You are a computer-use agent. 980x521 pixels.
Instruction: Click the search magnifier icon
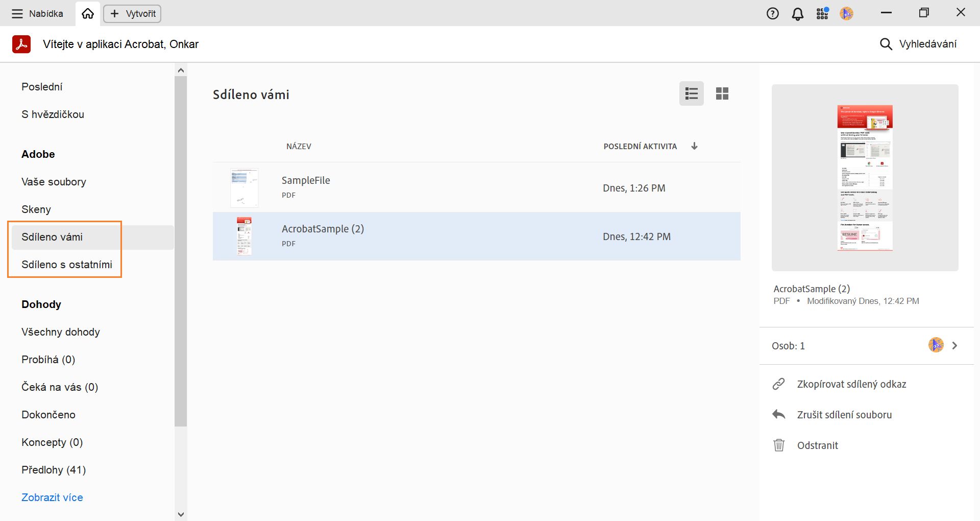[x=886, y=44]
